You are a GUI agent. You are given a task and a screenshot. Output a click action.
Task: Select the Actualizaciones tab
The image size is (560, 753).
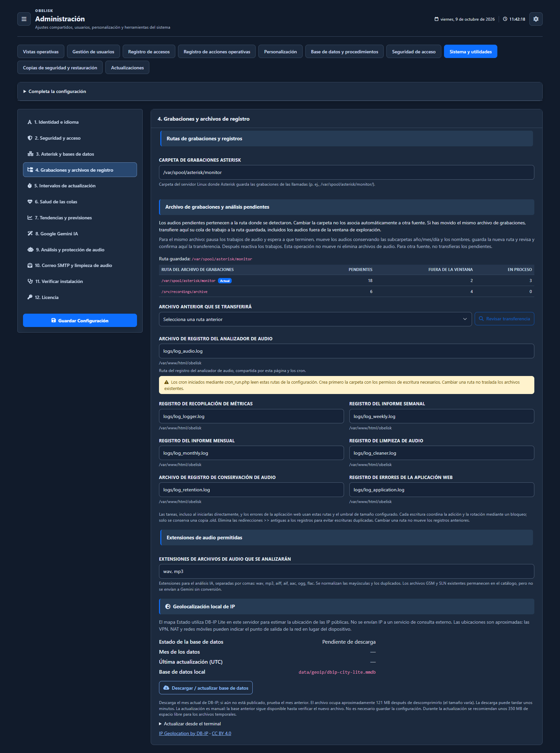127,68
